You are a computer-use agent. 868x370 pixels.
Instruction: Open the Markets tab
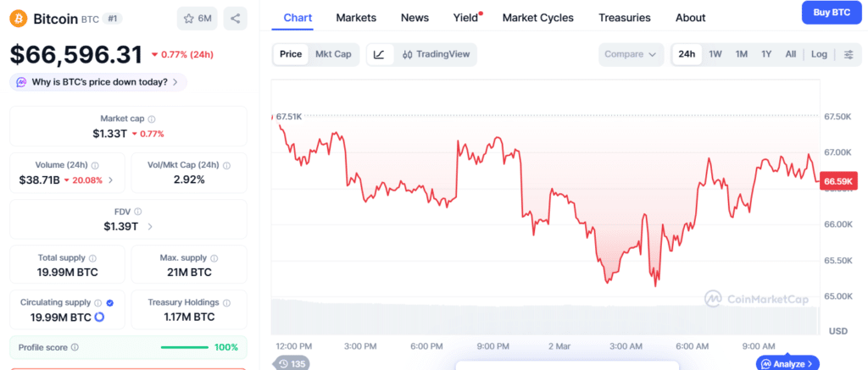(356, 18)
